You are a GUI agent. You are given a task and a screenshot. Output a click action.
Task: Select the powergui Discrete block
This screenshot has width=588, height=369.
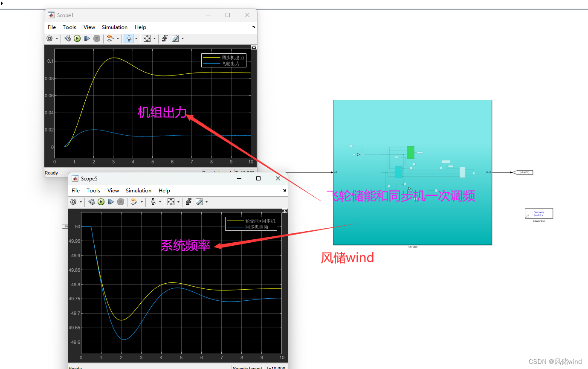pos(539,213)
